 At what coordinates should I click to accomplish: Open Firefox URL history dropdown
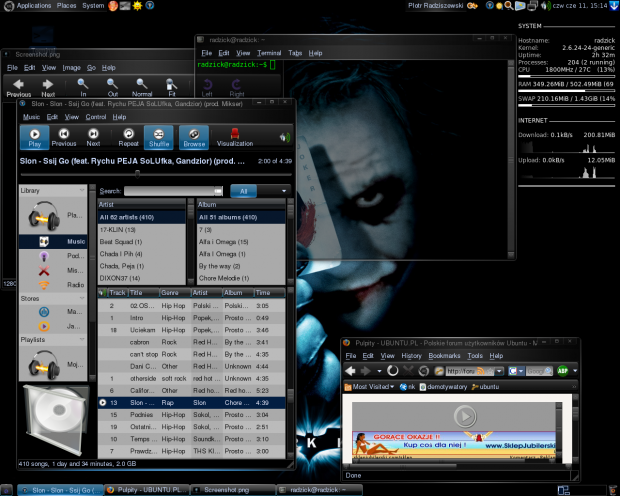tap(499, 371)
